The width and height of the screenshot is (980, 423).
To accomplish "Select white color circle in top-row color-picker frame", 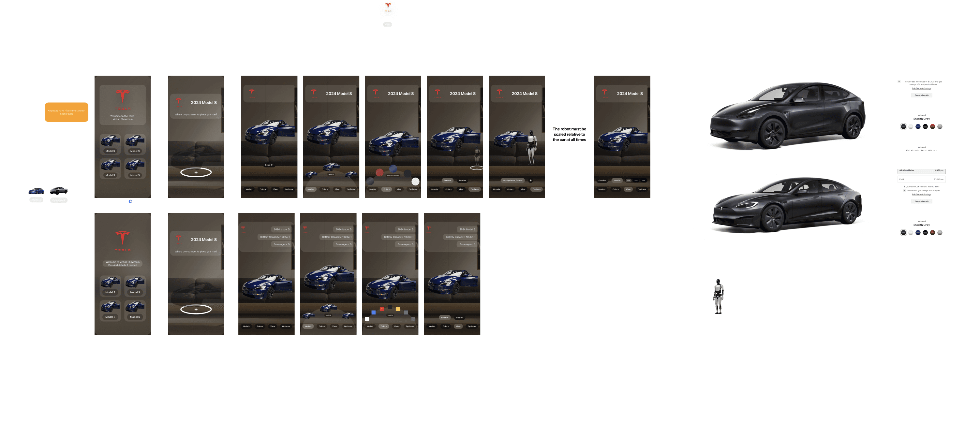I will point(415,182).
